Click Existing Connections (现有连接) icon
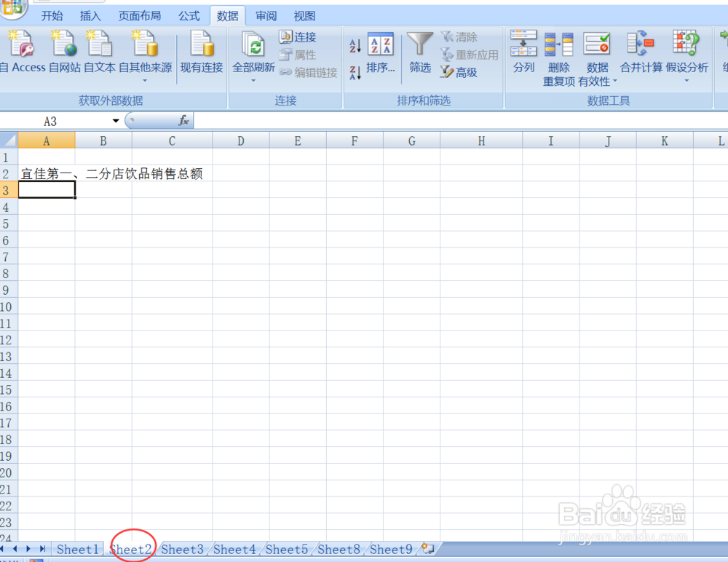This screenshot has height=562, width=728. [202, 51]
